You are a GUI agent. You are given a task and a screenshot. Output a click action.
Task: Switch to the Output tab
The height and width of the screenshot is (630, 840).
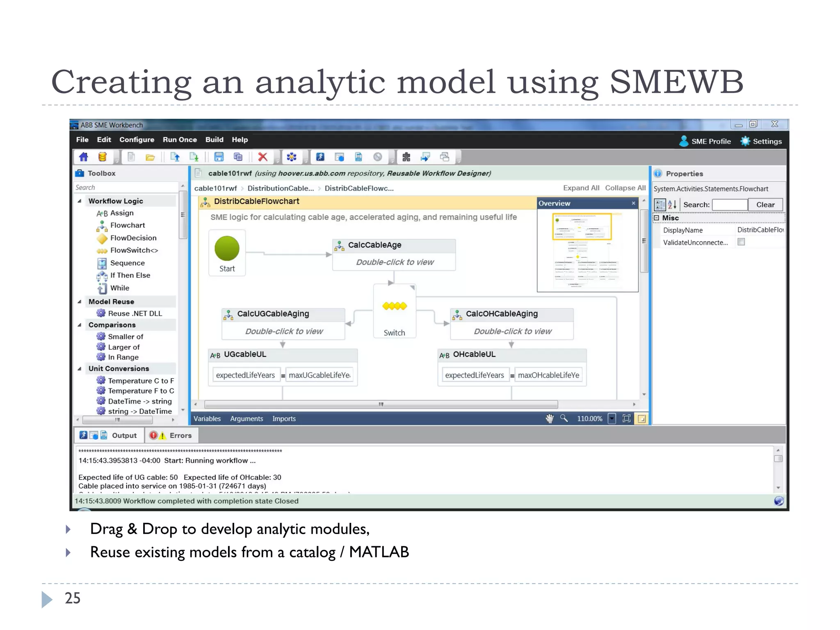point(110,435)
